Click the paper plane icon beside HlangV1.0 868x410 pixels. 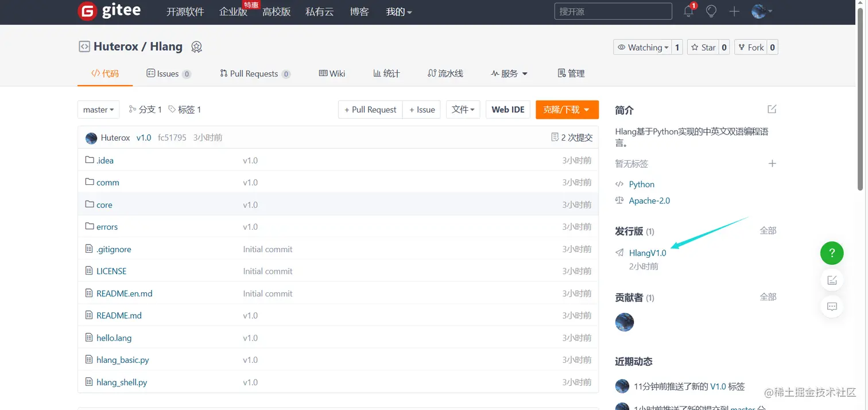click(619, 253)
